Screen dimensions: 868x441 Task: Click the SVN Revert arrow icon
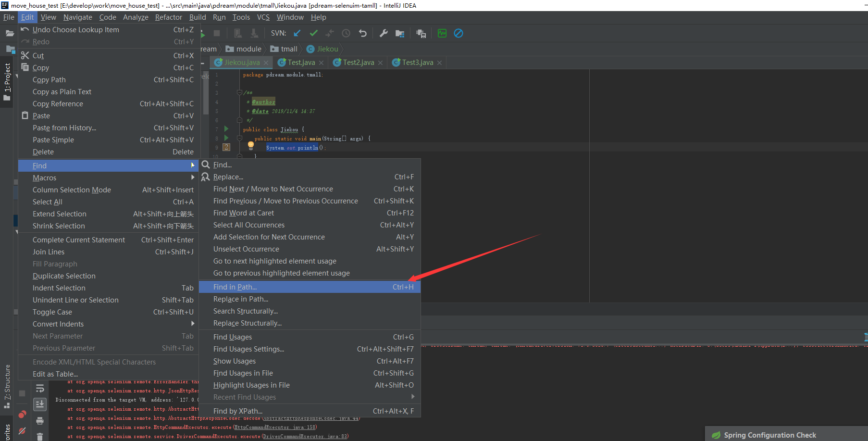click(363, 33)
